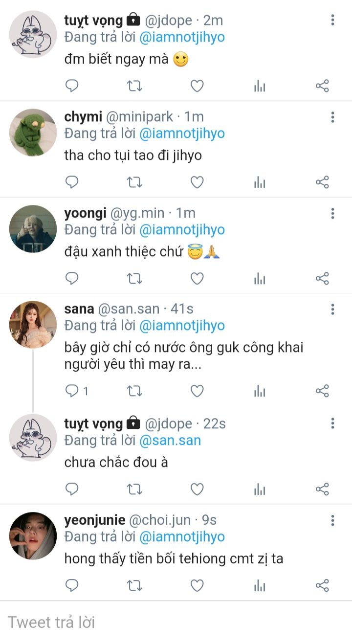Screen dimensions: 352x644
Task: Type in the Tweet trả lời field
Action: coord(176,622)
